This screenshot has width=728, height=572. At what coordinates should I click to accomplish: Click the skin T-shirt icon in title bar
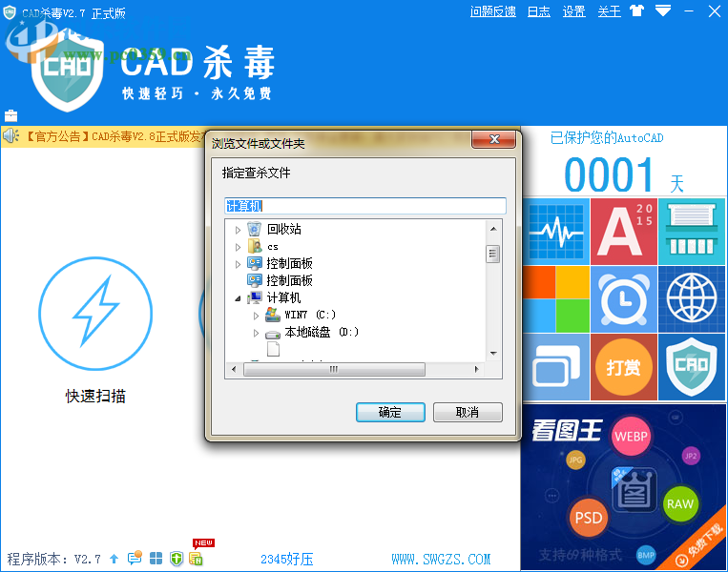tap(637, 10)
